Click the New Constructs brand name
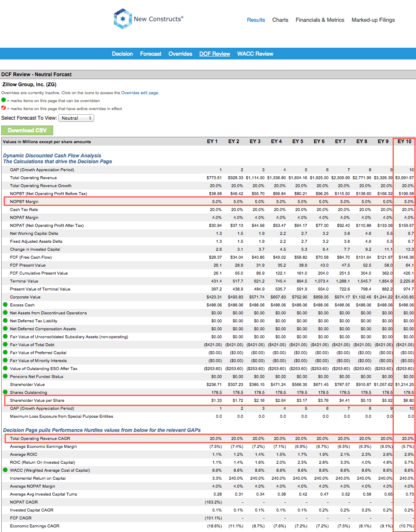The width and height of the screenshot is (416, 532). coord(159,19)
